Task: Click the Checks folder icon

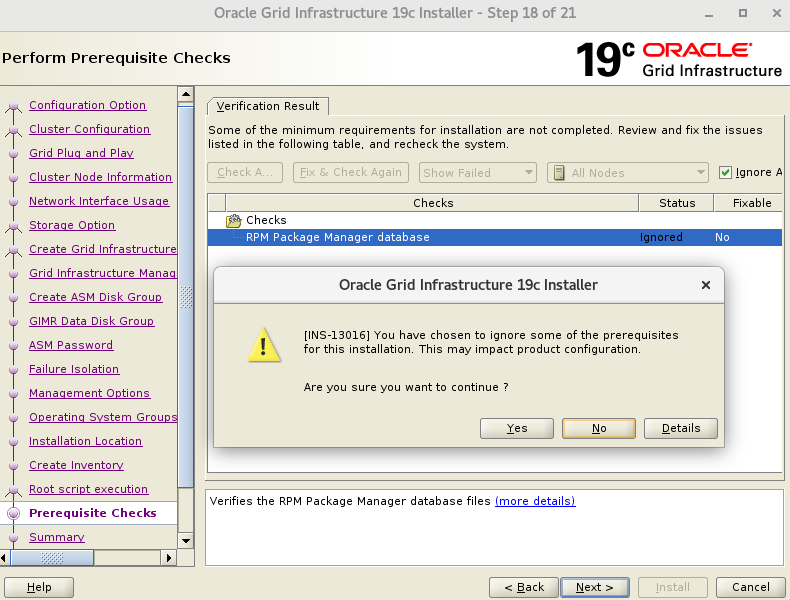Action: [x=234, y=220]
